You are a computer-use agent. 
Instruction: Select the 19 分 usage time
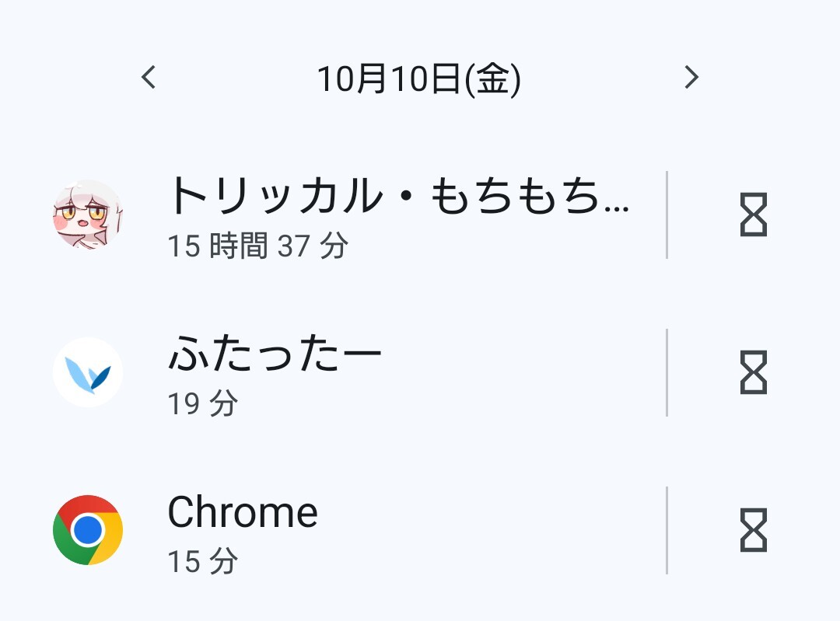click(x=203, y=404)
